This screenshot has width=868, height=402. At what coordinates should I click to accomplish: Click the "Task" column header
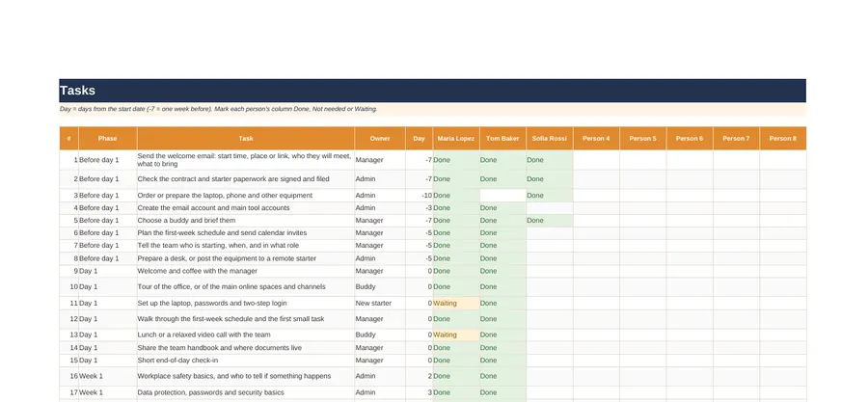point(246,138)
